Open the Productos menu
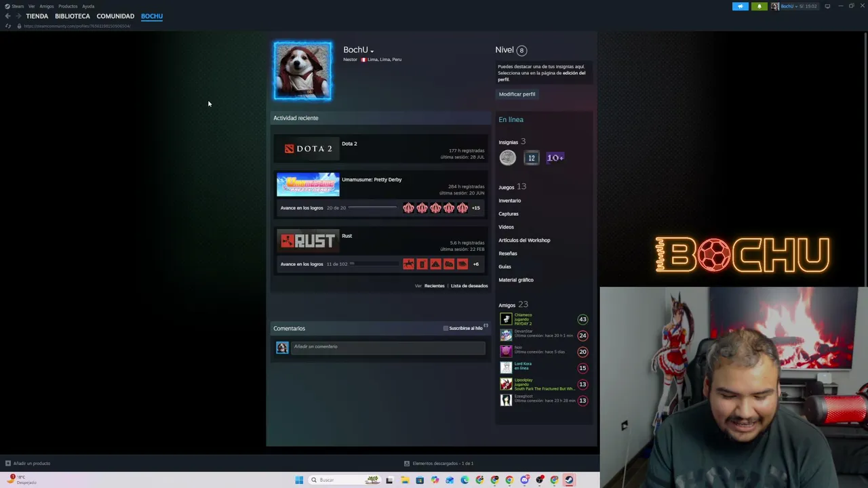This screenshot has width=868, height=488. (x=68, y=6)
